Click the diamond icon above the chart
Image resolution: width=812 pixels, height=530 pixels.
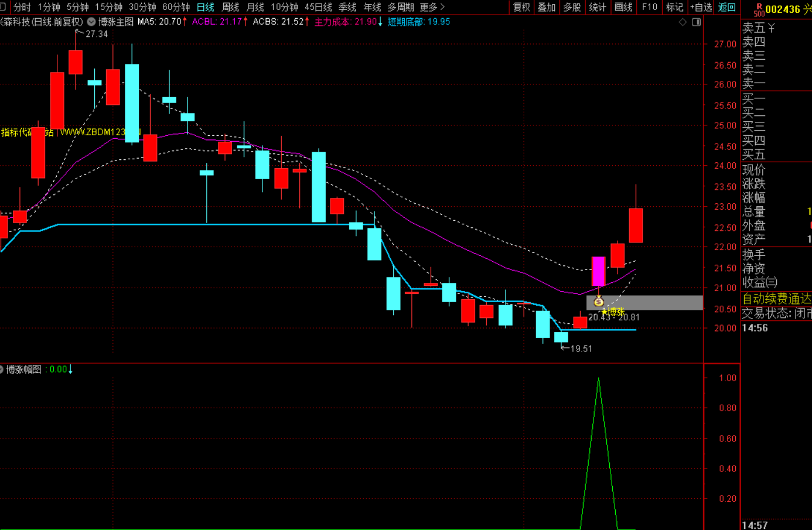pyautogui.click(x=683, y=22)
